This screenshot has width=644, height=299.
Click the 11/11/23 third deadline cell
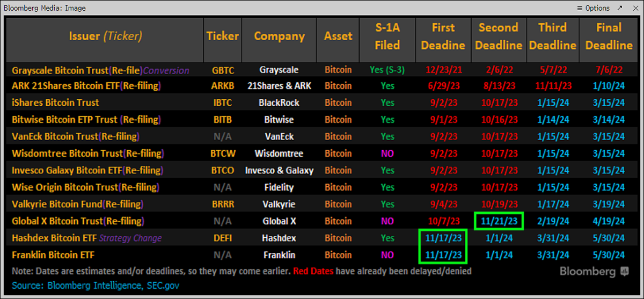[552, 85]
